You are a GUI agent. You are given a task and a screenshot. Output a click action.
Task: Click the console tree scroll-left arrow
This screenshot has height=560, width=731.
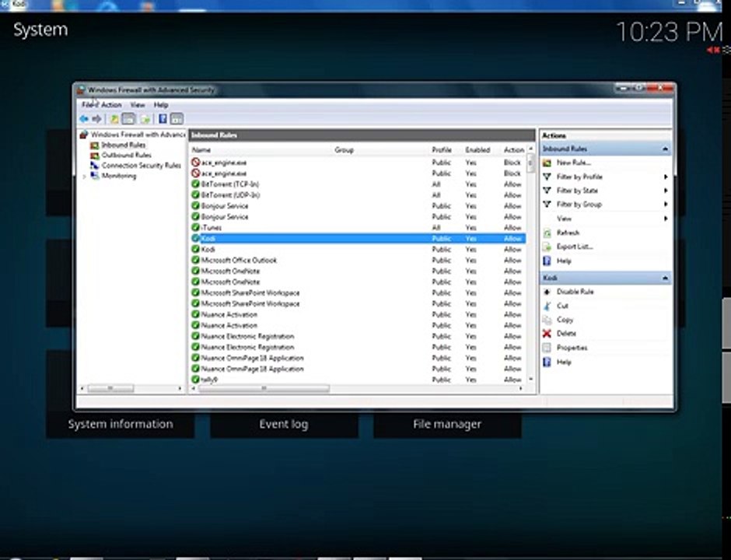(82, 388)
